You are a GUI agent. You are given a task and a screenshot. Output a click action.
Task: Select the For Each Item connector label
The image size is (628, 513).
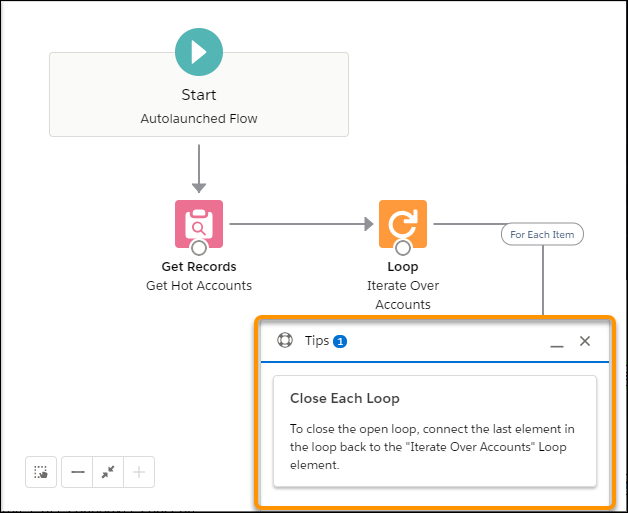(542, 234)
